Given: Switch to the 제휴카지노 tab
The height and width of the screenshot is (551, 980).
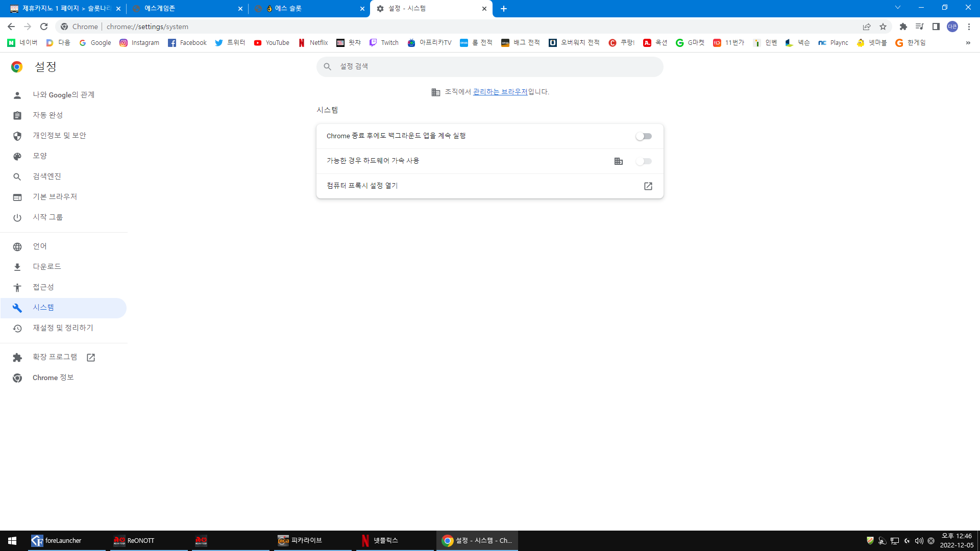Looking at the screenshot, I should point(65,9).
